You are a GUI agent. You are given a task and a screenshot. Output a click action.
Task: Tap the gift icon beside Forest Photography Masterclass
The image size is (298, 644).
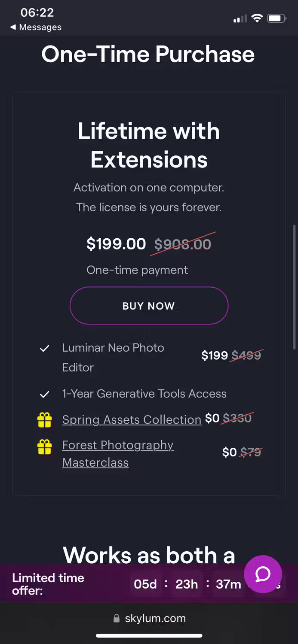(x=44, y=447)
